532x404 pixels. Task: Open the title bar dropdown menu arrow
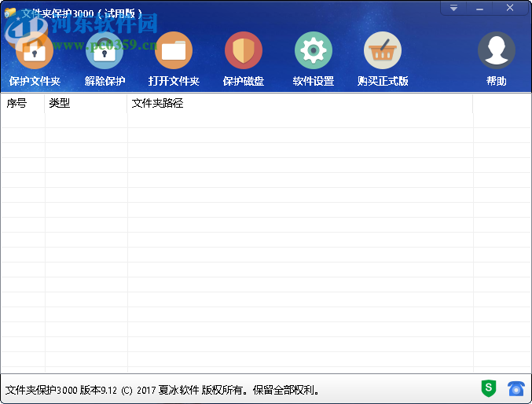tap(453, 8)
